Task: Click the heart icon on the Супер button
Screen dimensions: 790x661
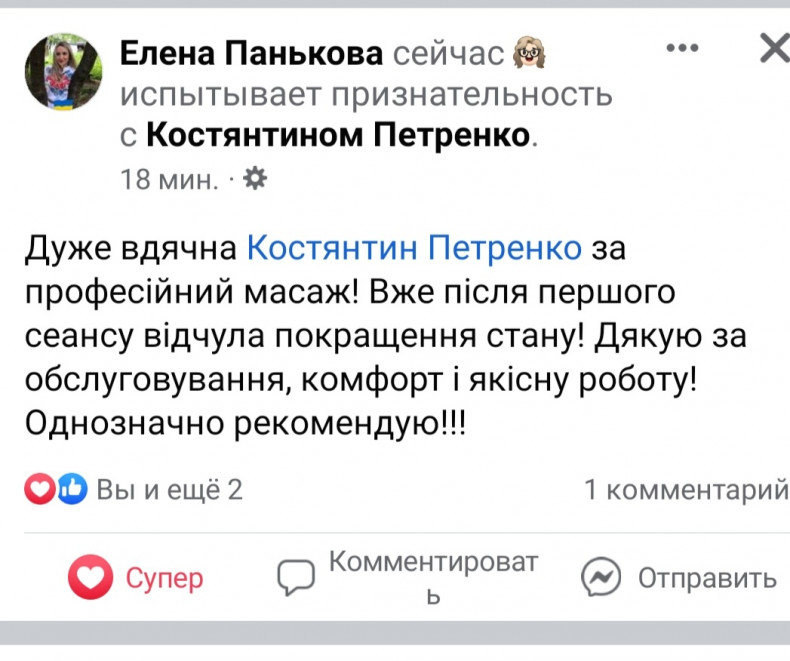Action: pos(90,578)
